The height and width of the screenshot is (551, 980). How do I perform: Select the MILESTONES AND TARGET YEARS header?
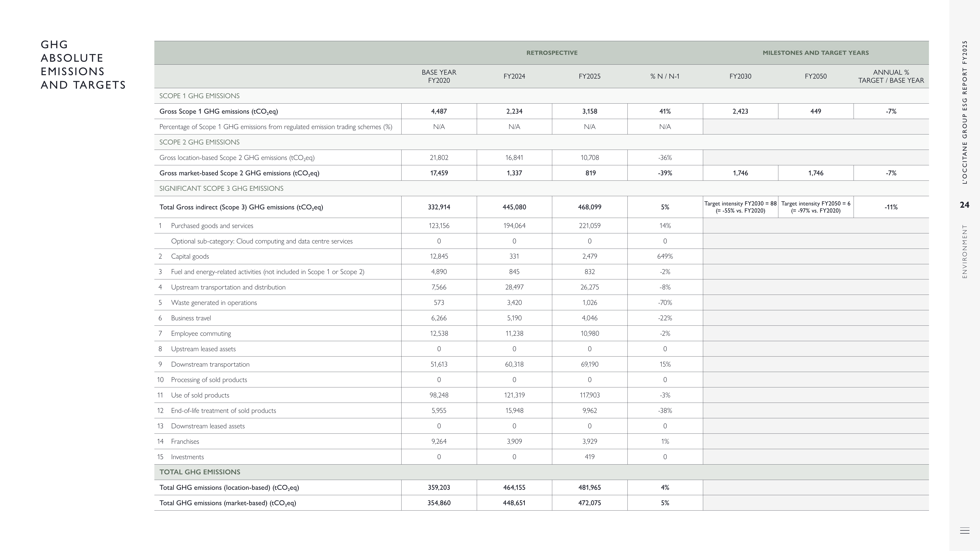tap(816, 53)
